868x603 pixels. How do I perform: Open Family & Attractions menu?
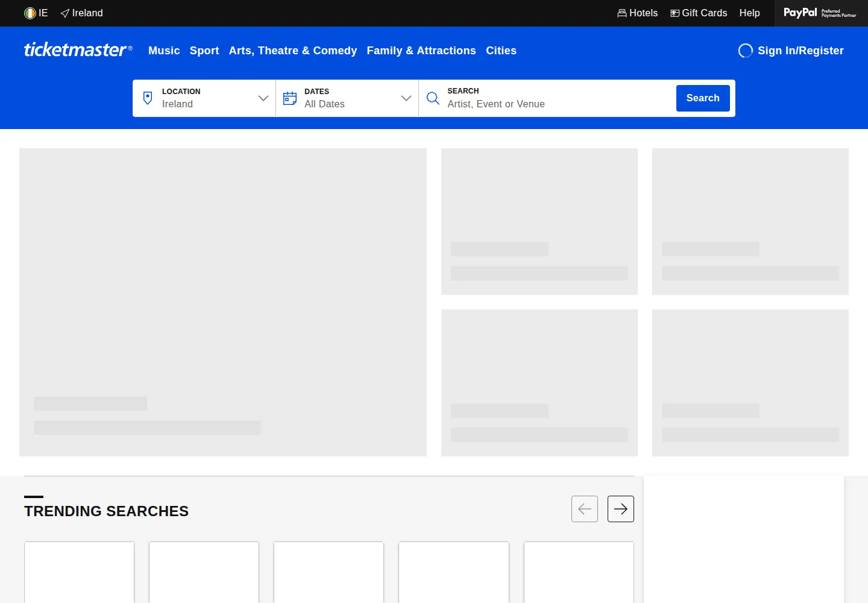[x=421, y=51]
